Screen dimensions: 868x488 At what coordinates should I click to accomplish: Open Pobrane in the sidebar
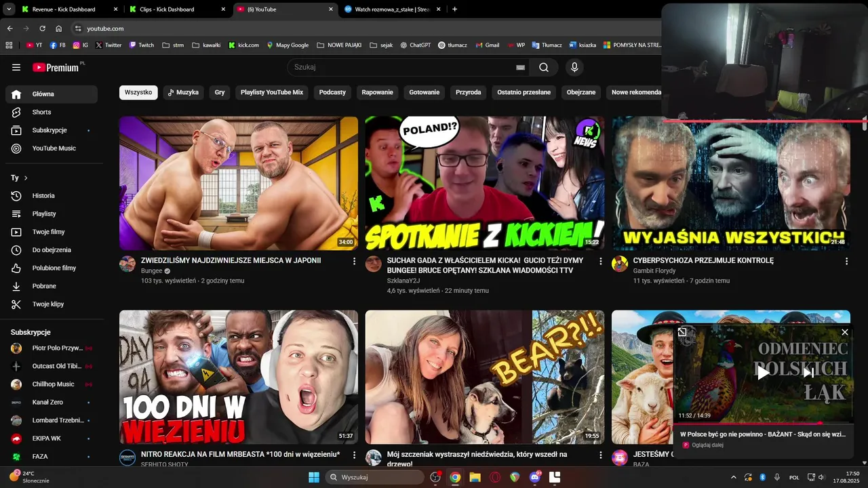coord(52,286)
